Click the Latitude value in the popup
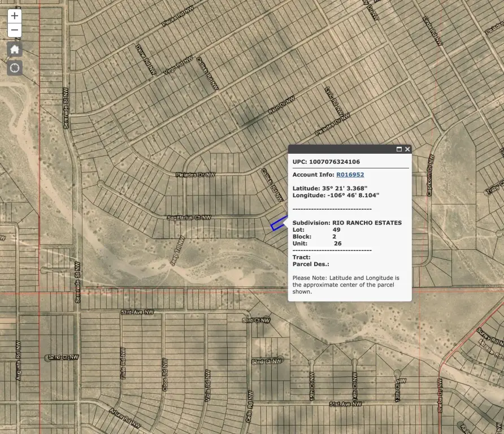The width and height of the screenshot is (504, 434). [x=345, y=188]
